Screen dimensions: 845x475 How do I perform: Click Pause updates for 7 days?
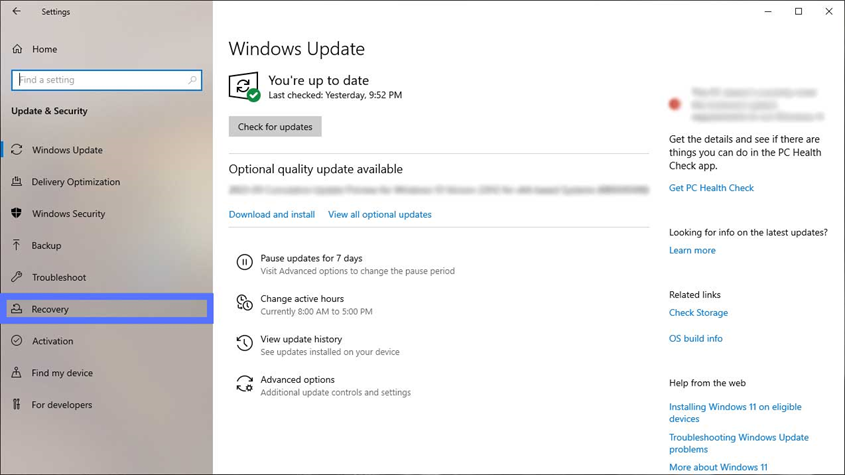coord(311,258)
